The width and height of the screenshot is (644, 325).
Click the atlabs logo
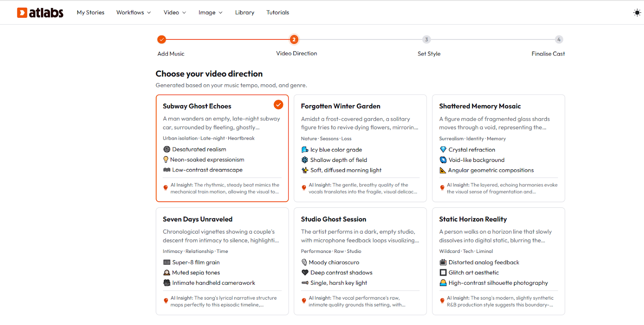40,12
